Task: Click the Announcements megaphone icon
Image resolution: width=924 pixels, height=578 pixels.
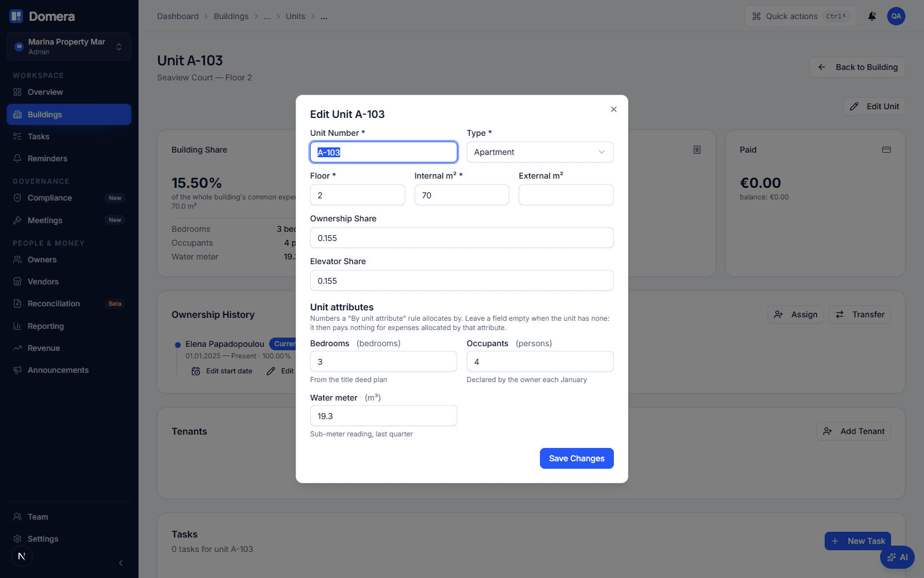Action: pos(17,370)
